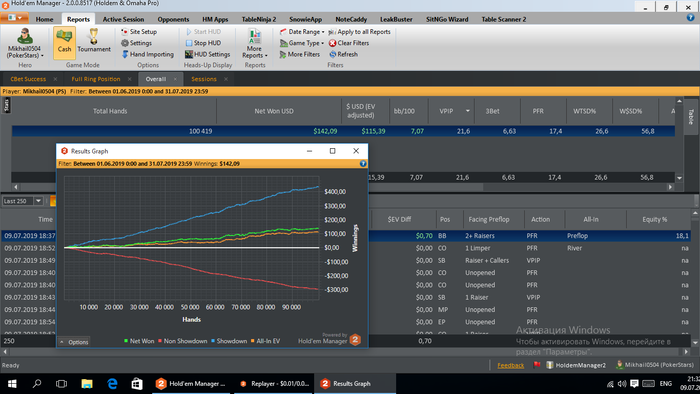The height and width of the screenshot is (394, 700).
Task: Open Hand Importing
Action: pyautogui.click(x=148, y=54)
